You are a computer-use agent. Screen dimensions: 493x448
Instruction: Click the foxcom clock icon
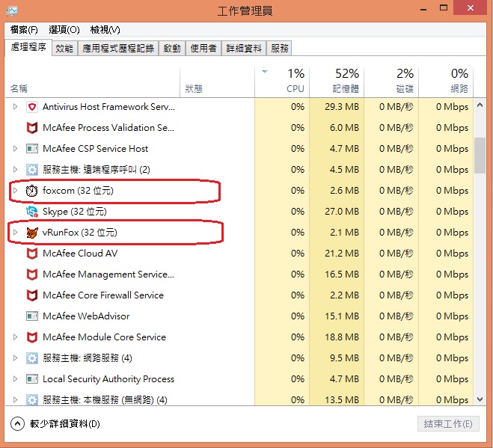(x=31, y=191)
